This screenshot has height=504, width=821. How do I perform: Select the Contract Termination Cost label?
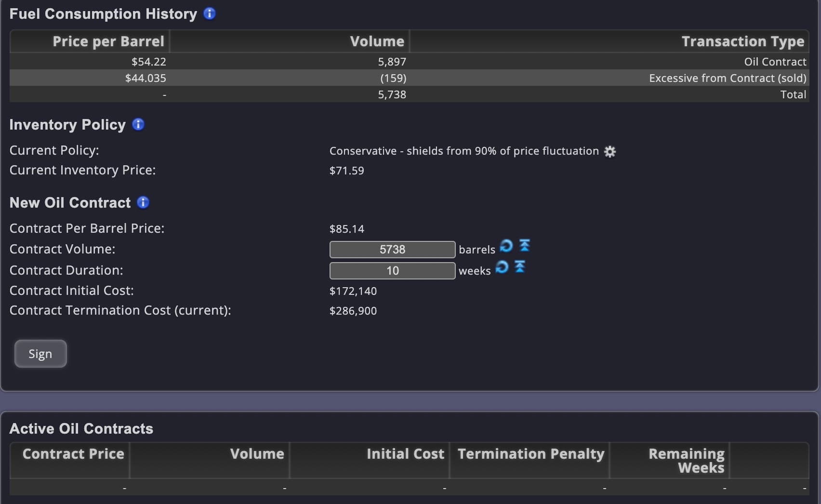tap(120, 310)
